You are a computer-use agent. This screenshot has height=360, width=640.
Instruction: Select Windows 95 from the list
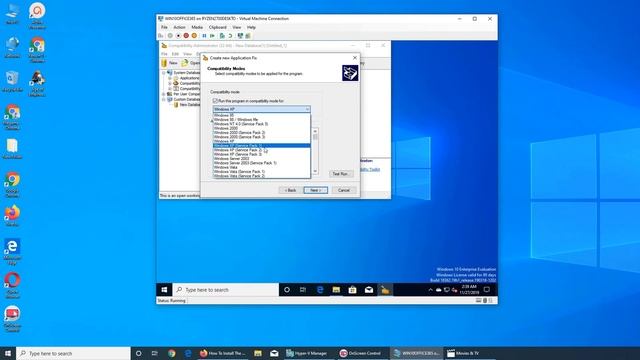(262, 115)
